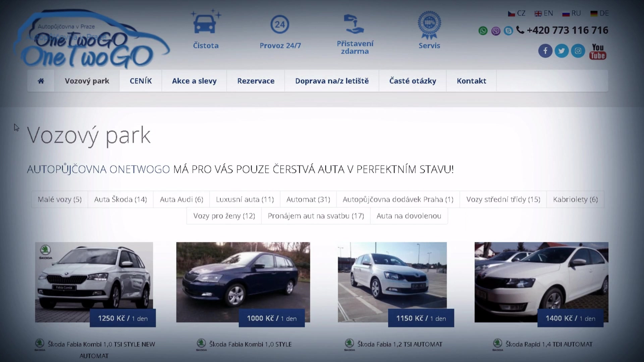
Task: Filter by Malé vozy (5)
Action: [60, 199]
